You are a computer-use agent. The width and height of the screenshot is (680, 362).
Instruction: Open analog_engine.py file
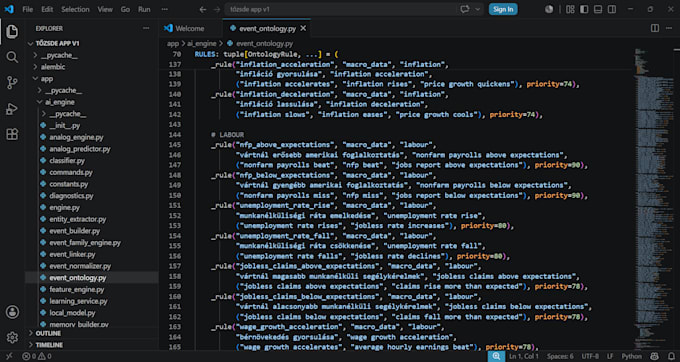click(x=76, y=137)
